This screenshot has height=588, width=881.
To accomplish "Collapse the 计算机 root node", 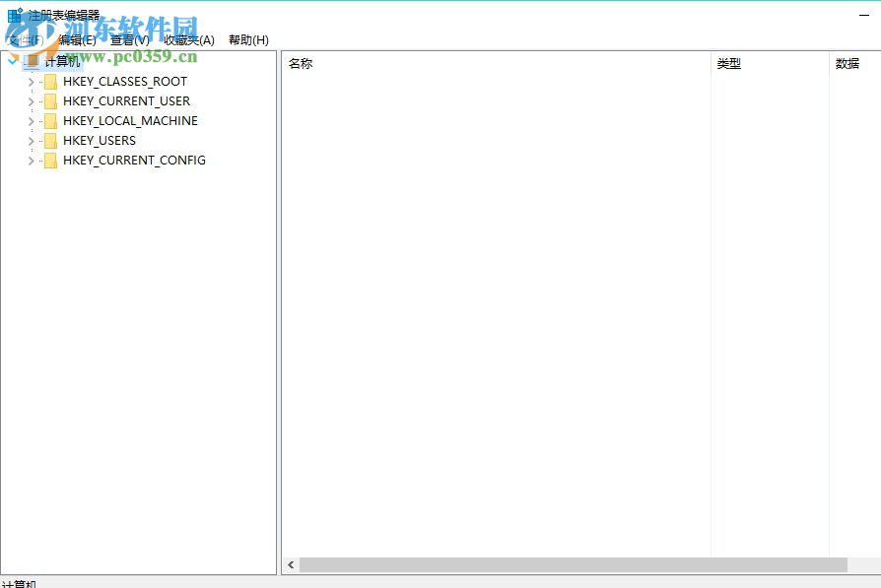I will pyautogui.click(x=13, y=61).
